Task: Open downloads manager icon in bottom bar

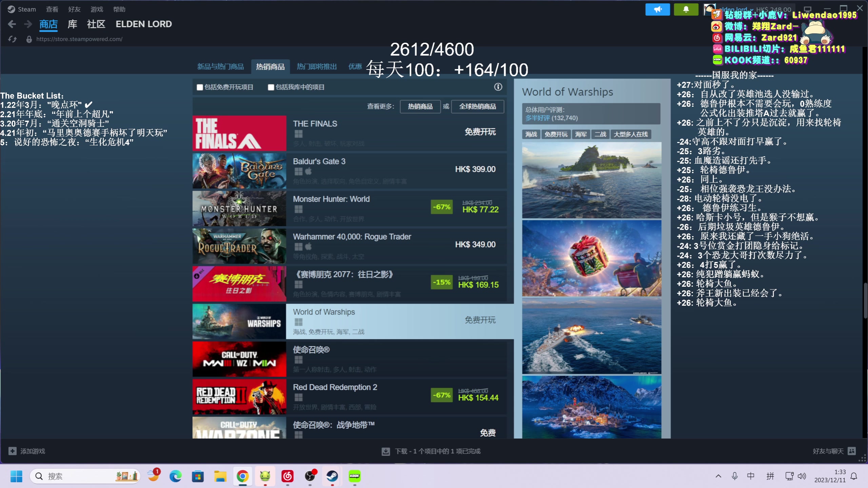Action: pos(386,451)
